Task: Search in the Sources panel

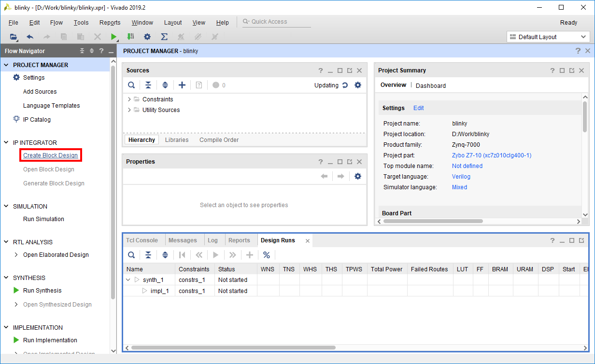Action: point(131,85)
